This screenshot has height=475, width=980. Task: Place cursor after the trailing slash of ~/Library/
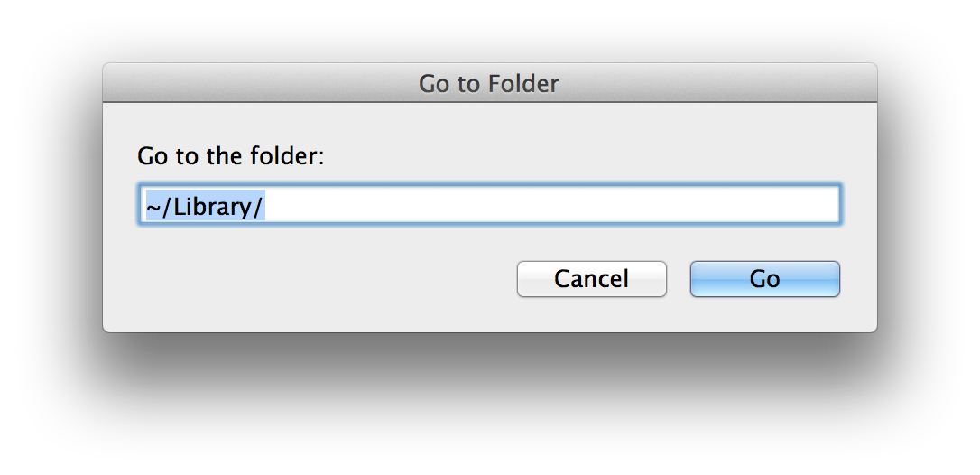point(264,207)
